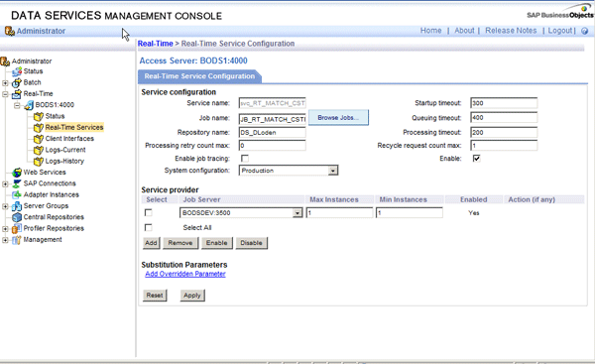Click the Reset button
595x364 pixels.
coord(155,296)
